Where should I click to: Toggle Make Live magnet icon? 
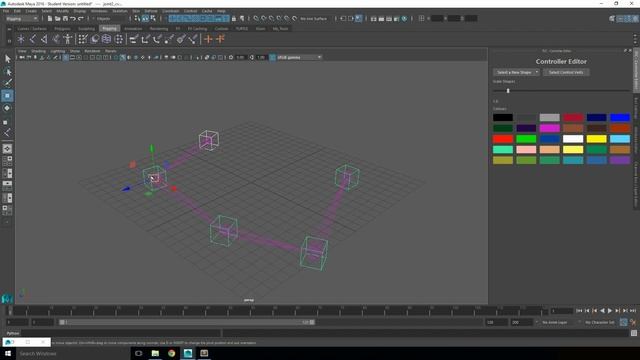[x=295, y=18]
